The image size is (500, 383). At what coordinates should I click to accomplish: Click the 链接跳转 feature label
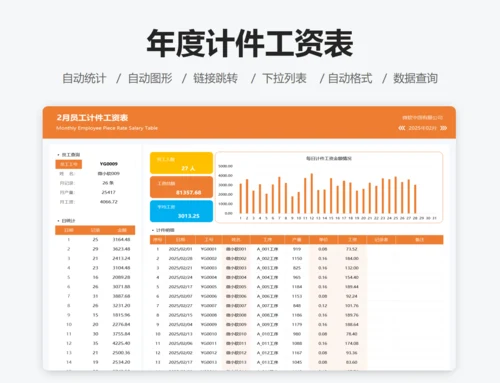215,79
